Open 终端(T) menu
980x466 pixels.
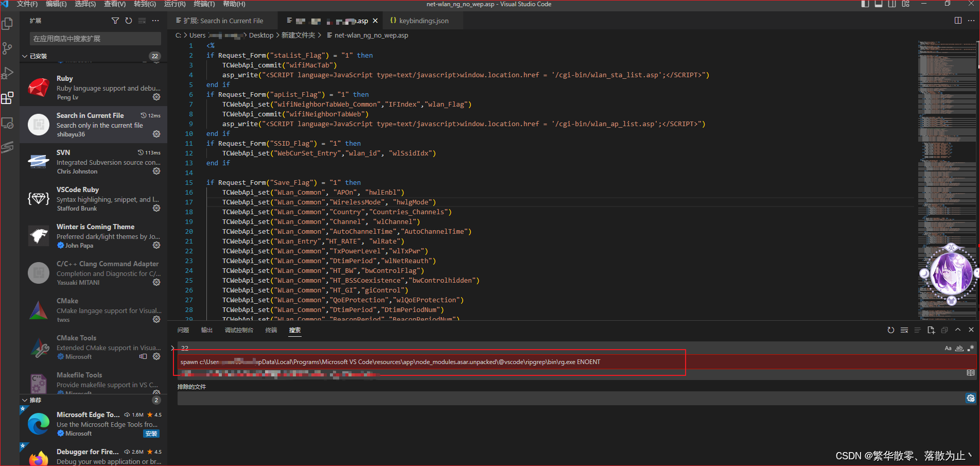coord(204,4)
